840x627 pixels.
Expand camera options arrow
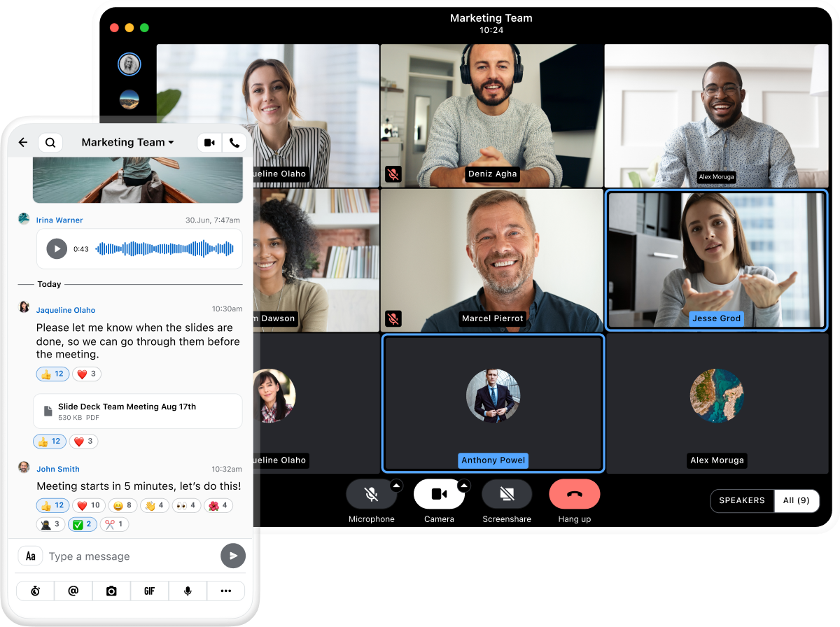tap(463, 485)
